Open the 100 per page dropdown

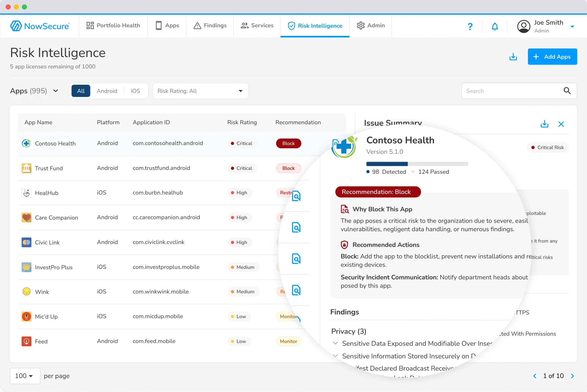coord(25,376)
